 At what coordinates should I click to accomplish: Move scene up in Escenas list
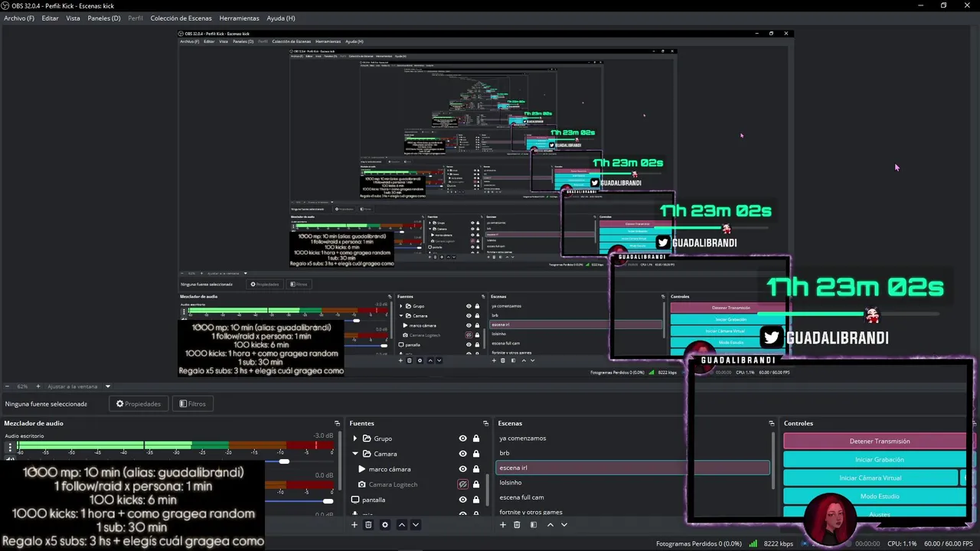[550, 525]
